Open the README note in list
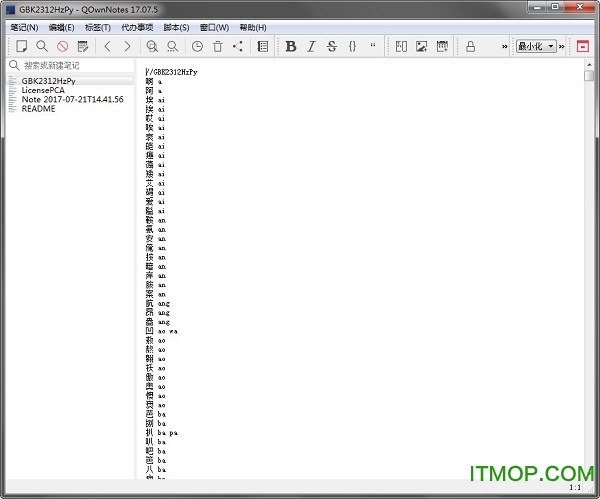 point(38,109)
